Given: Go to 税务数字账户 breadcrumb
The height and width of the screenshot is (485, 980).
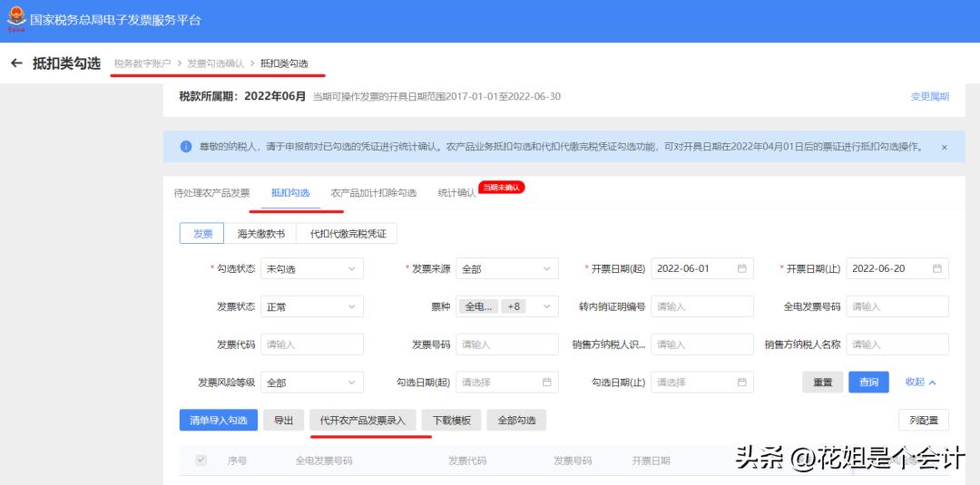Looking at the screenshot, I should point(142,63).
